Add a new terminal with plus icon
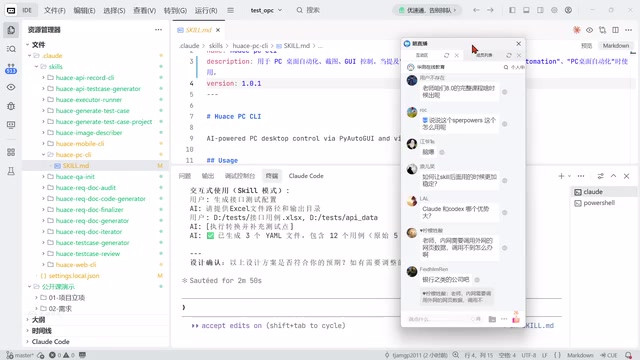The height and width of the screenshot is (360, 640). pyautogui.click(x=561, y=176)
